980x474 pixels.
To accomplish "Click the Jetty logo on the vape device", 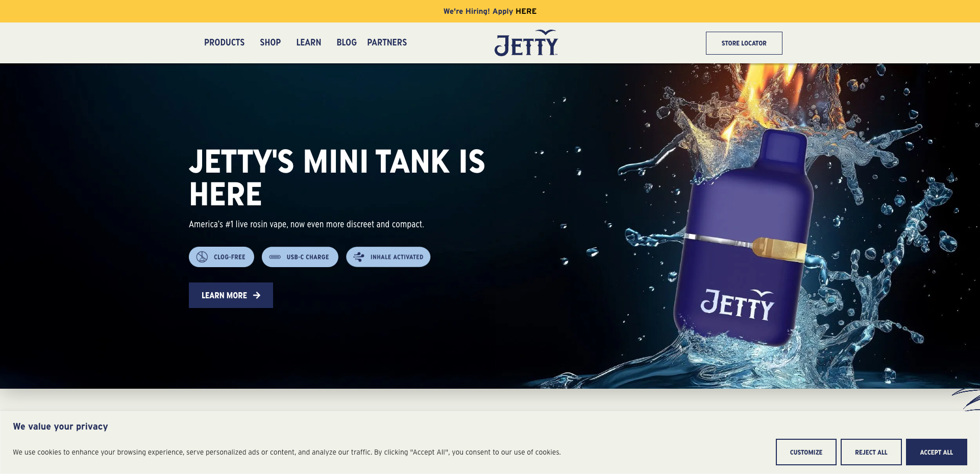I will [738, 304].
